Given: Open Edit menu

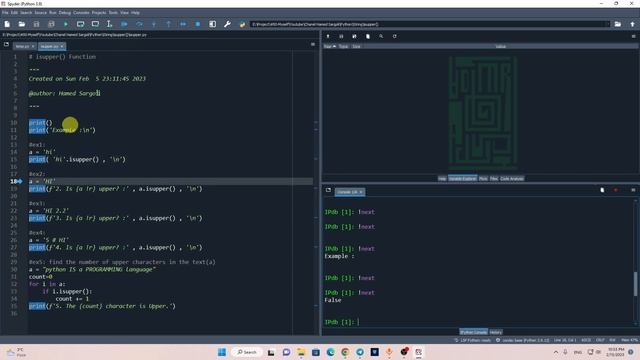Looking at the screenshot, I should pos(14,13).
